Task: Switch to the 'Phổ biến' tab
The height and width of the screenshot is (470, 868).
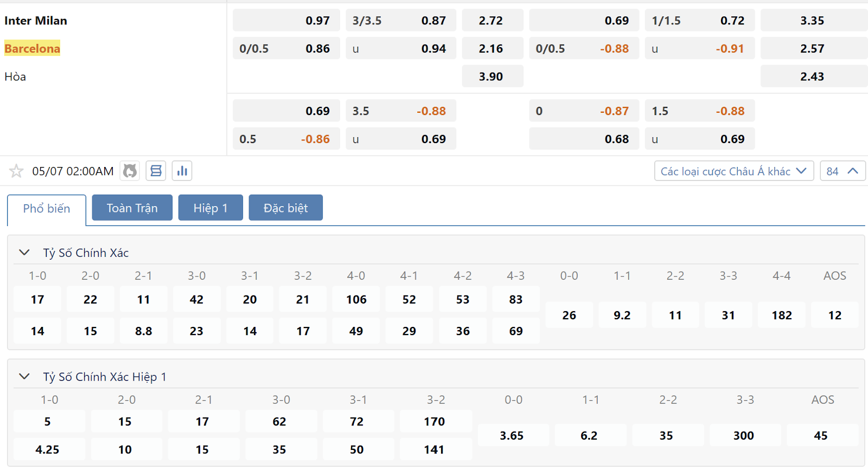Action: click(x=47, y=209)
